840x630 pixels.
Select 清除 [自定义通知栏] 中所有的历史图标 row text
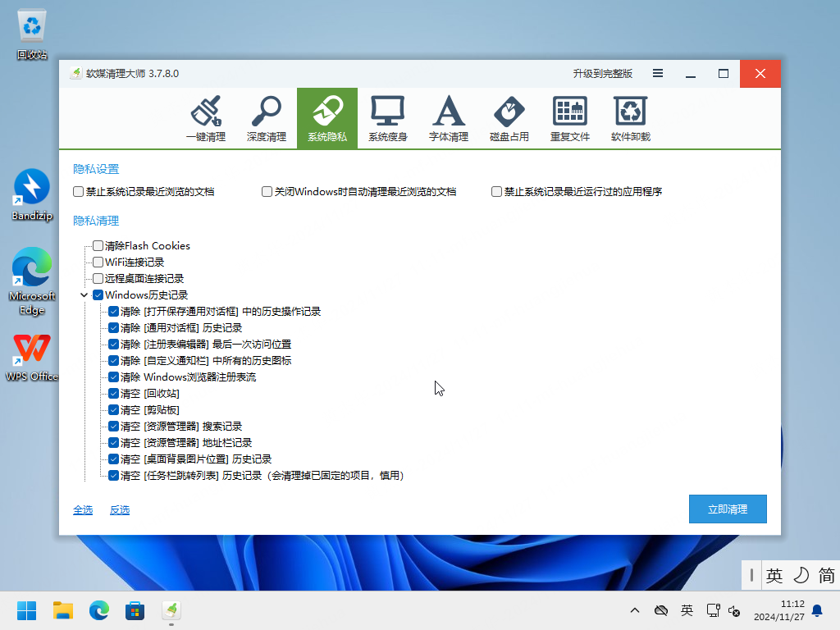pos(206,361)
